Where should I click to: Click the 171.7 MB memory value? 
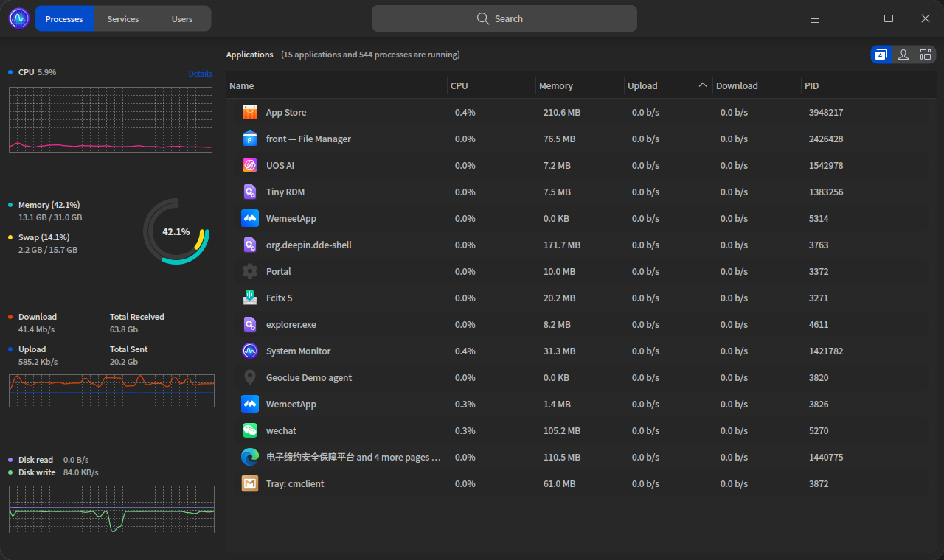point(562,245)
